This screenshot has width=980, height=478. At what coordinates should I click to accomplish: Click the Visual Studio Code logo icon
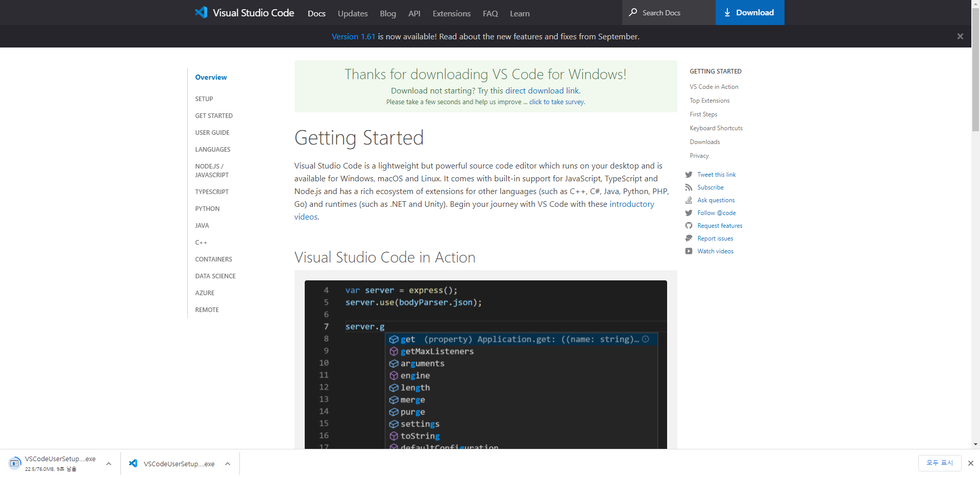[201, 12]
